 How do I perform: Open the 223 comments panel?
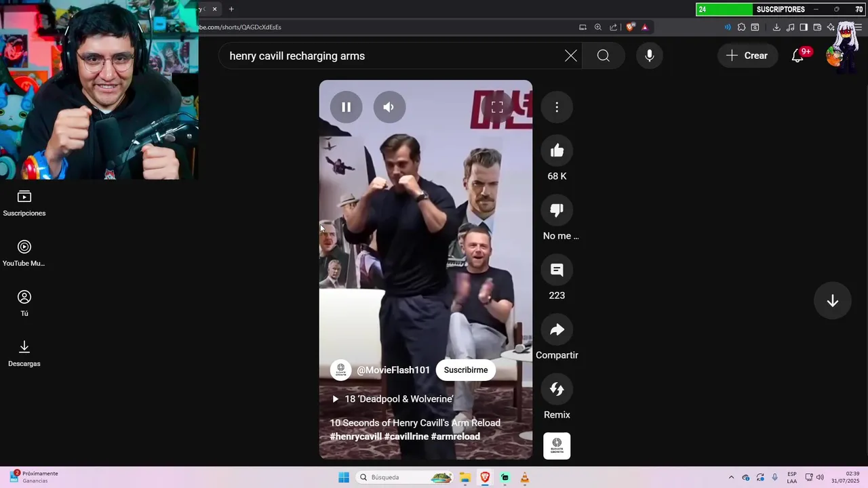click(x=557, y=270)
